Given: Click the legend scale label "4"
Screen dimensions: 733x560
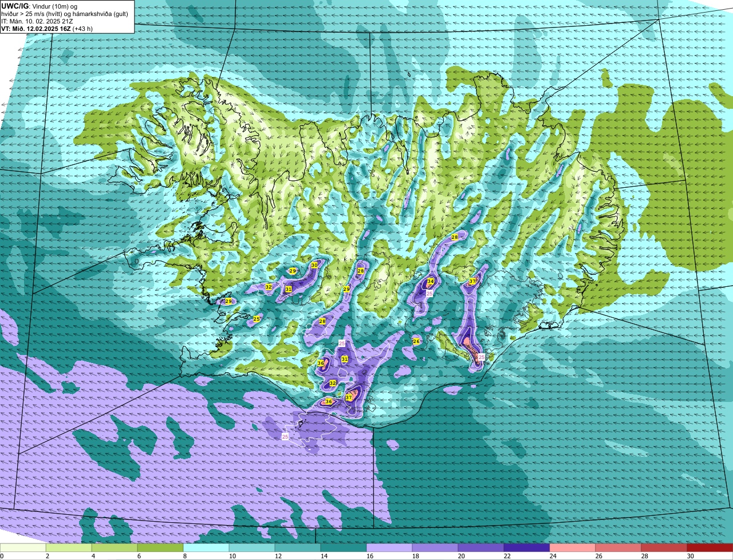Looking at the screenshot, I should click(93, 556).
